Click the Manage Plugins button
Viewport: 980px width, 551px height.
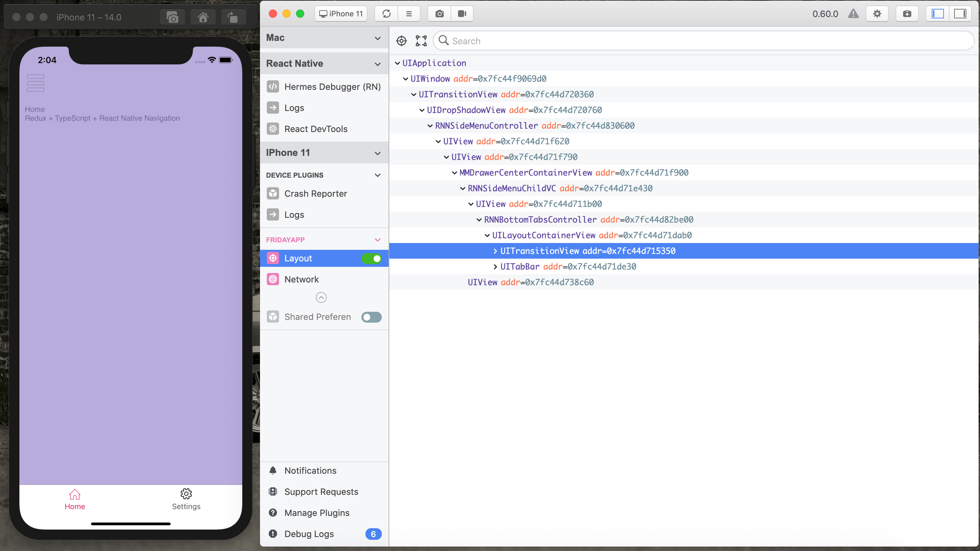click(x=317, y=513)
